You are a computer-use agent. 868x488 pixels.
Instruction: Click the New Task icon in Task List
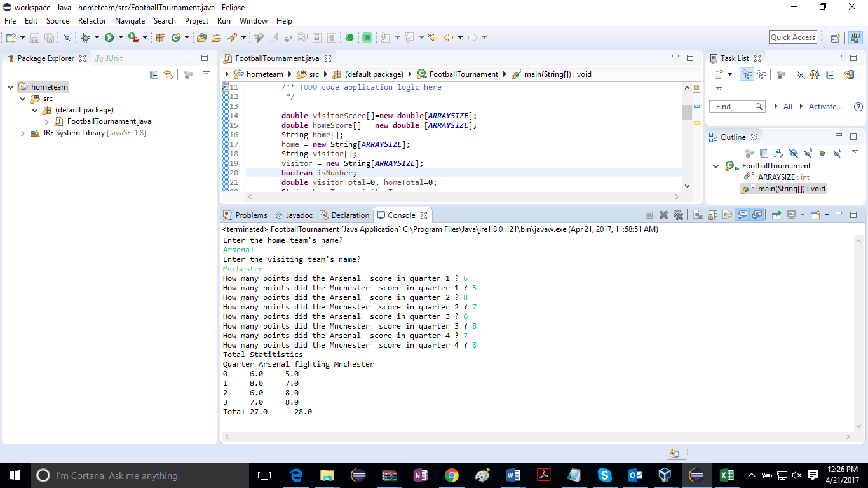point(719,74)
